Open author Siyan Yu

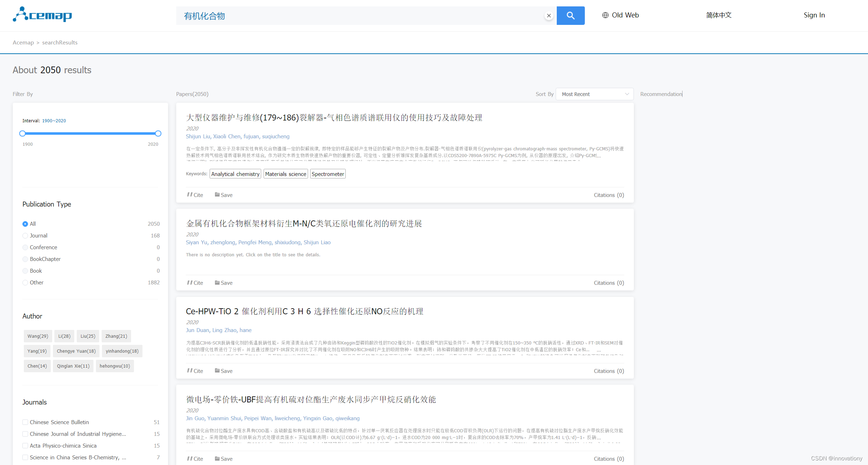click(x=196, y=242)
